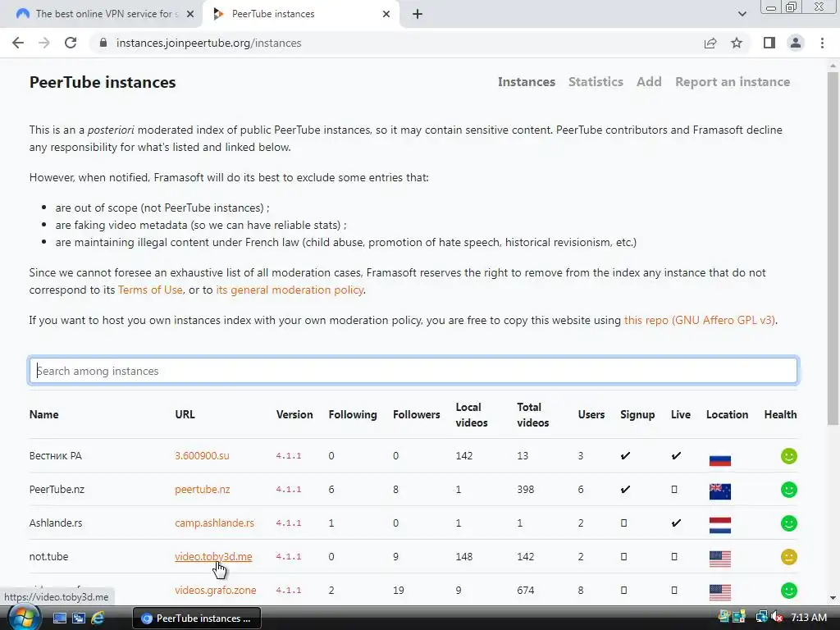Click the Netherlands flag for Ashlande.rs
This screenshot has height=630, width=840.
[720, 525]
